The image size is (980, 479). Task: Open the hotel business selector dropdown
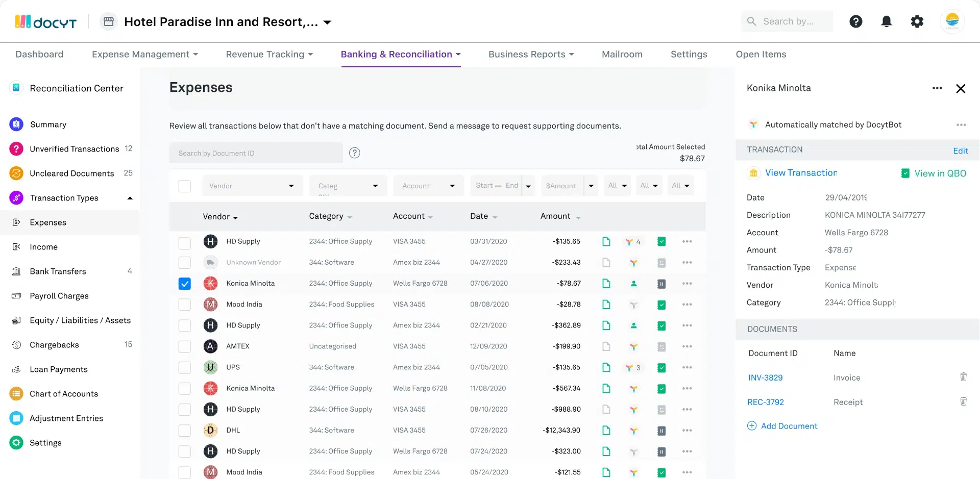point(328,22)
